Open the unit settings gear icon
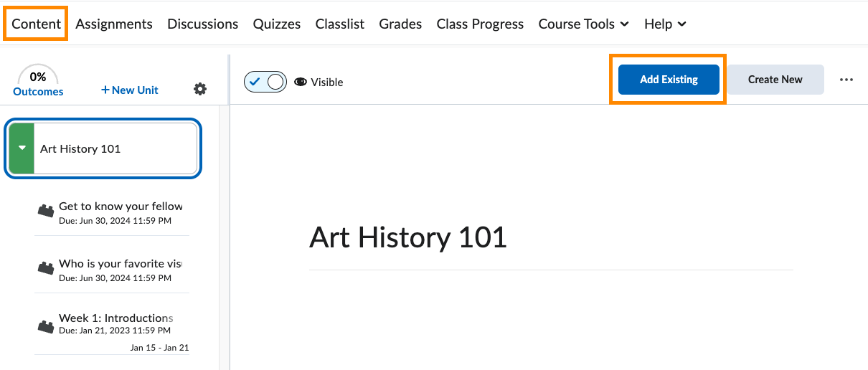Screen dimensions: 868x370 200,90
